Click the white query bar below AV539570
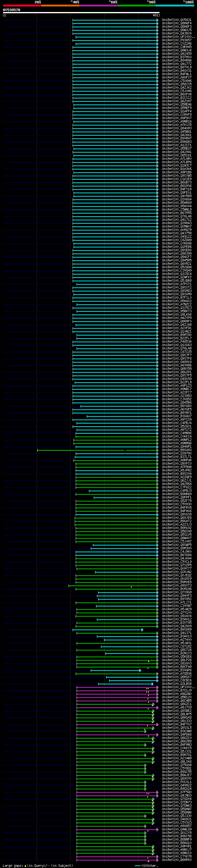 [81, 13]
